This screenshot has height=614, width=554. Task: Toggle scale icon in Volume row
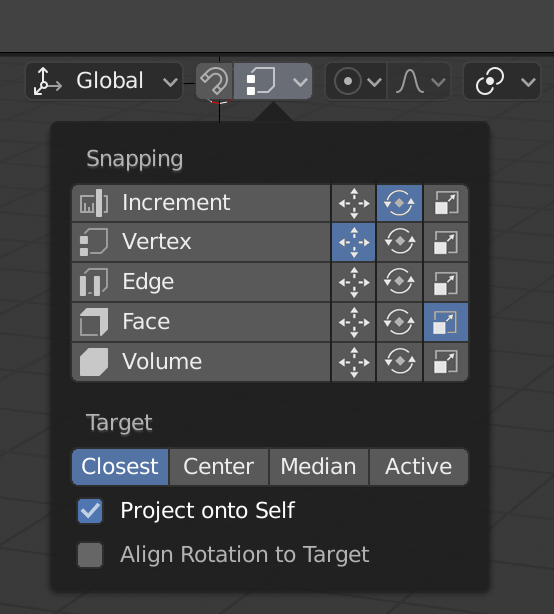446,362
